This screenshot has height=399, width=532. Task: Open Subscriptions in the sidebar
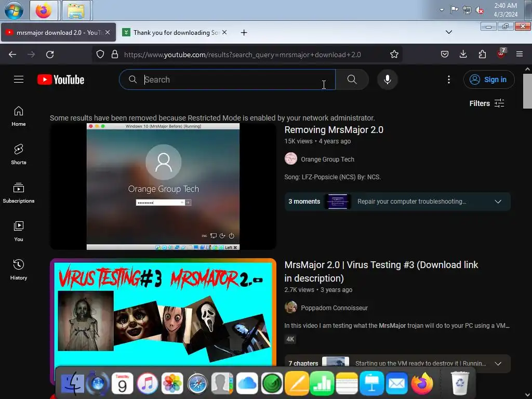click(x=19, y=193)
